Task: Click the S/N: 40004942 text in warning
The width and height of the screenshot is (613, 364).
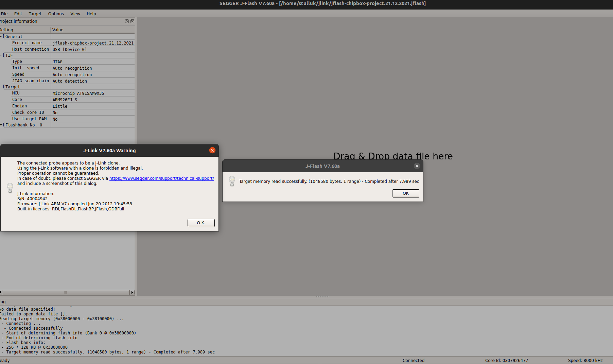Action: point(33,199)
